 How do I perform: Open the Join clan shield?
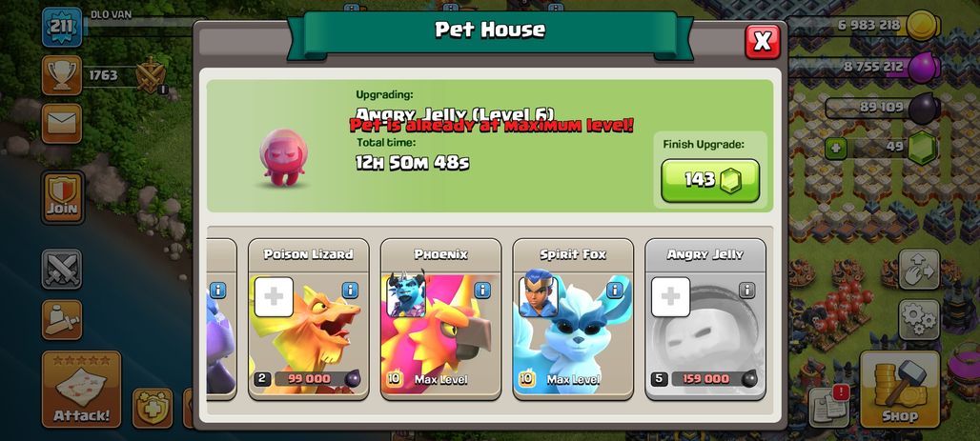pyautogui.click(x=63, y=197)
